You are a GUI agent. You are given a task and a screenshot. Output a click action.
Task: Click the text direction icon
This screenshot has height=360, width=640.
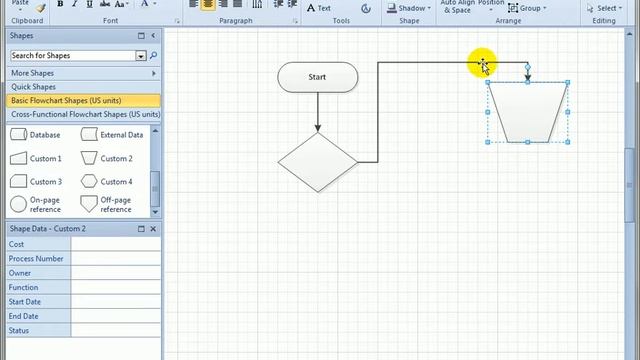(257, 4)
